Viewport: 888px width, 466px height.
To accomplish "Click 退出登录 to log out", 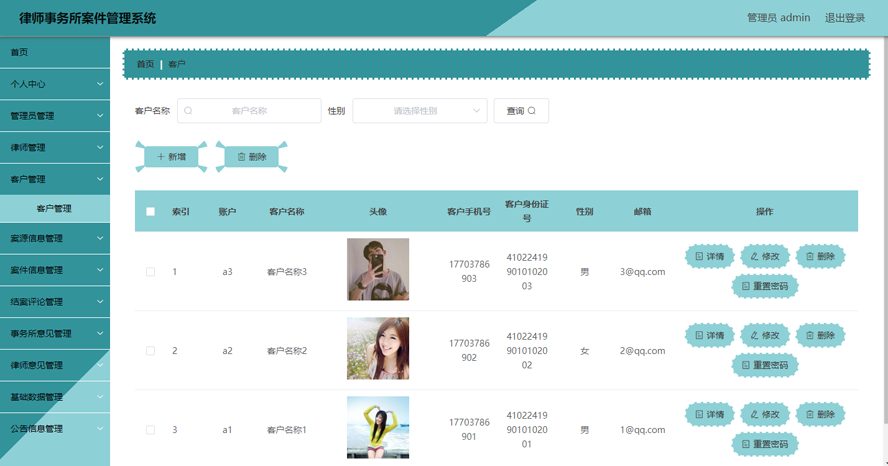I will 844,18.
